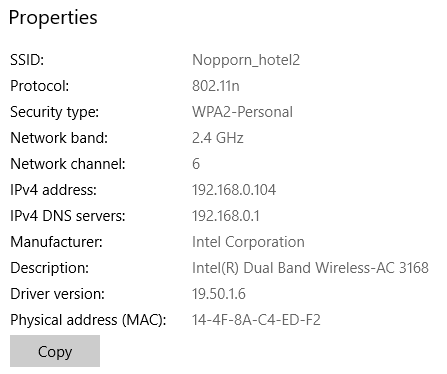
Task: Click the WPA2-Personal security type value
Action: pyautogui.click(x=242, y=112)
